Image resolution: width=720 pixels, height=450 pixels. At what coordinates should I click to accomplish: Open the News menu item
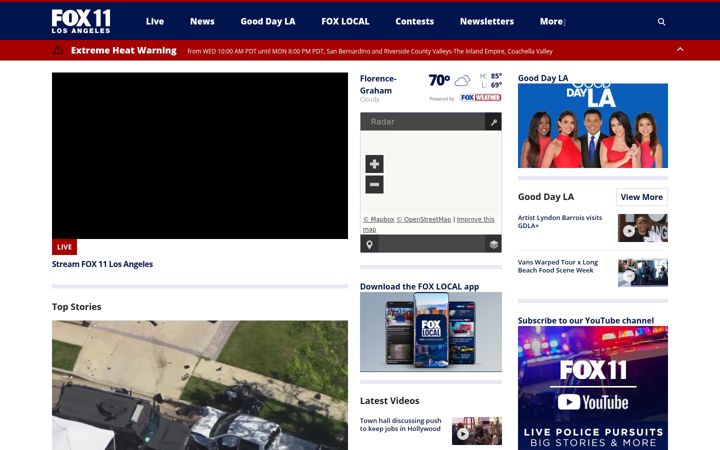click(202, 22)
